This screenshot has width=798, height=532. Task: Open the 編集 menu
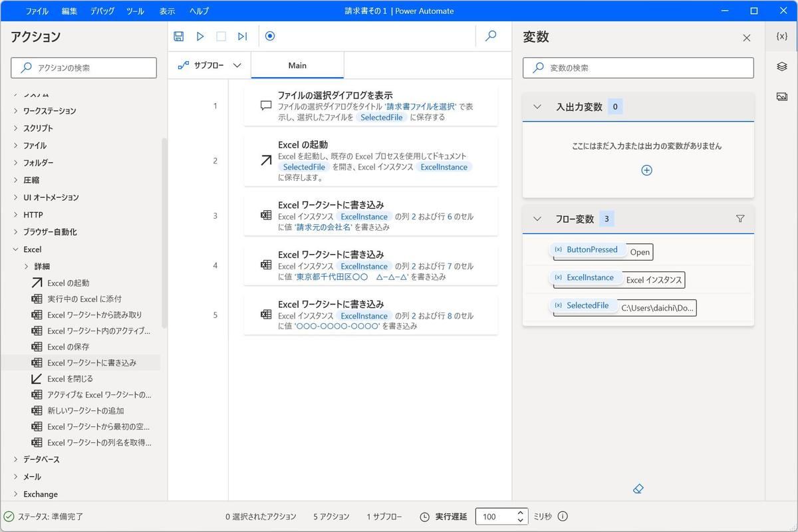(x=69, y=11)
